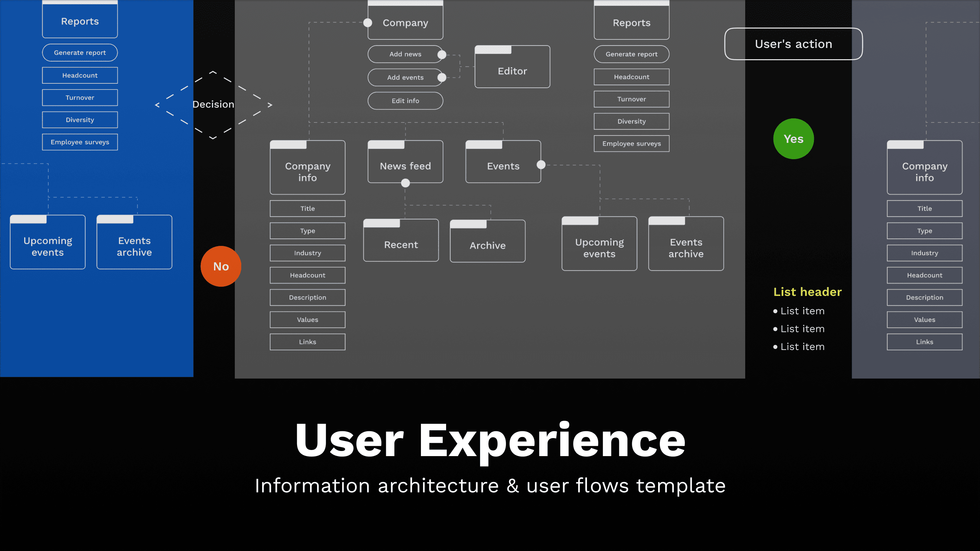Click connector dot beside Add news

(x=442, y=55)
